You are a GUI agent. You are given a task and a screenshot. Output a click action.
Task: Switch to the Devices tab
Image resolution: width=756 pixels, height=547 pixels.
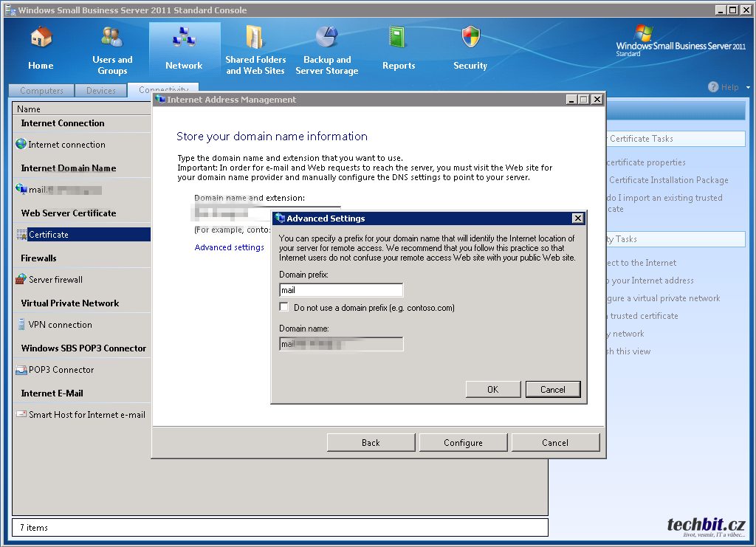coord(101,91)
